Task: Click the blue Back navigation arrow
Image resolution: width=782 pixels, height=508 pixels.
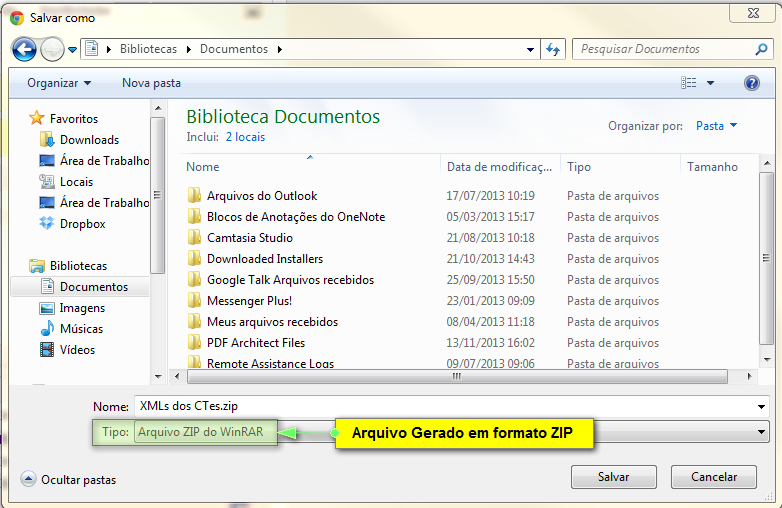Action: [x=24, y=49]
